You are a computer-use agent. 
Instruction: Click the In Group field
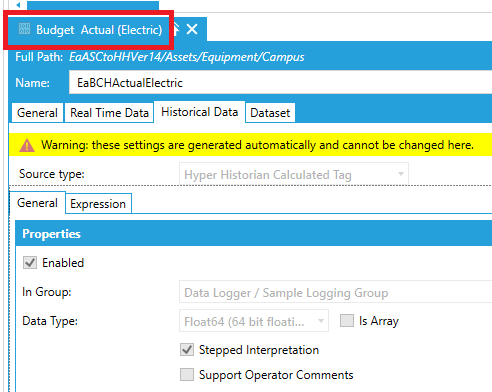[335, 292]
